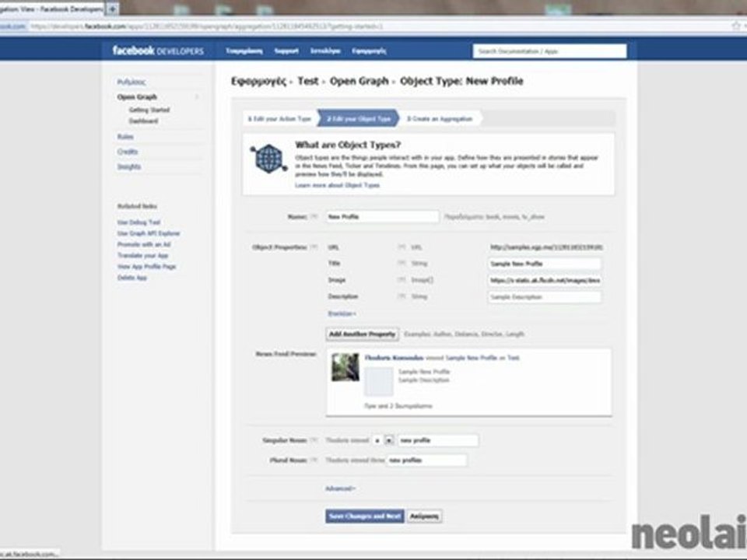Go to step 3 Create an Aggregation
The height and width of the screenshot is (560, 747).
coord(440,118)
